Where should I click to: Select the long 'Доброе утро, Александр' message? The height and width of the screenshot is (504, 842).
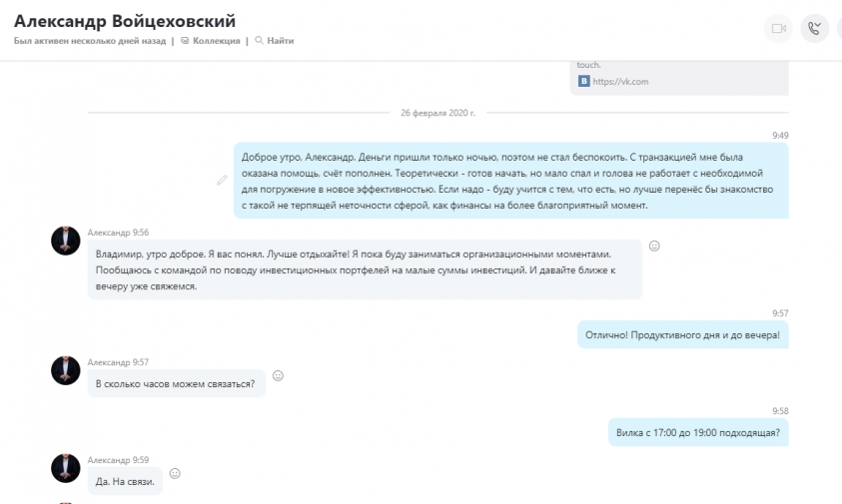(510, 181)
